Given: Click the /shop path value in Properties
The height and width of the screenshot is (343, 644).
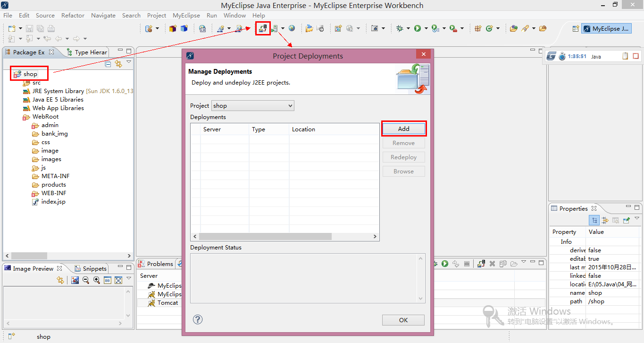Looking at the screenshot, I should pyautogui.click(x=596, y=301).
